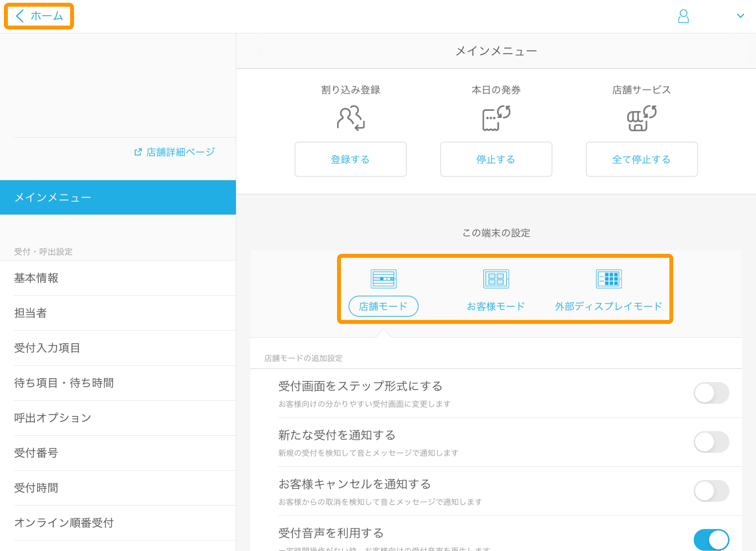This screenshot has width=756, height=551.
Task: Open 基本情報 settings
Action: click(36, 278)
